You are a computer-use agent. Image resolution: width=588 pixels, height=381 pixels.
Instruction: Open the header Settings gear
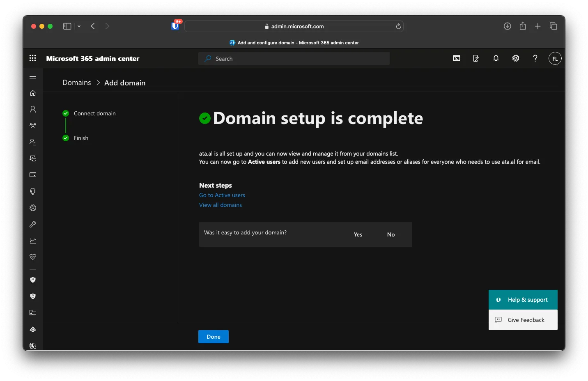516,58
